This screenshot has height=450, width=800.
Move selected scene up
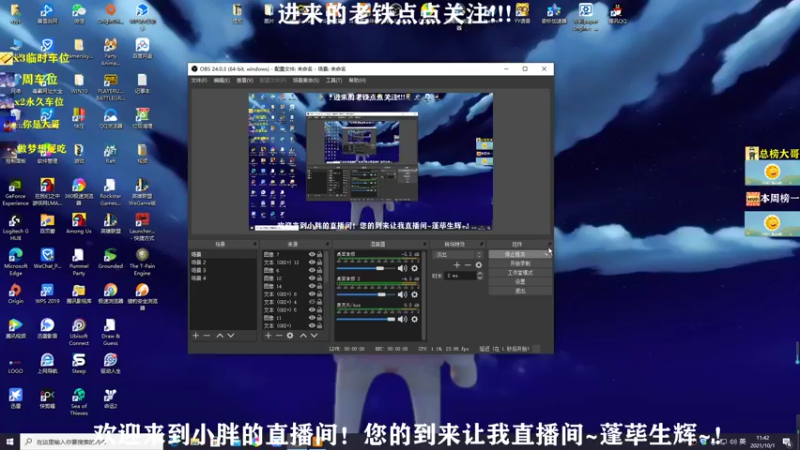pyautogui.click(x=220, y=335)
